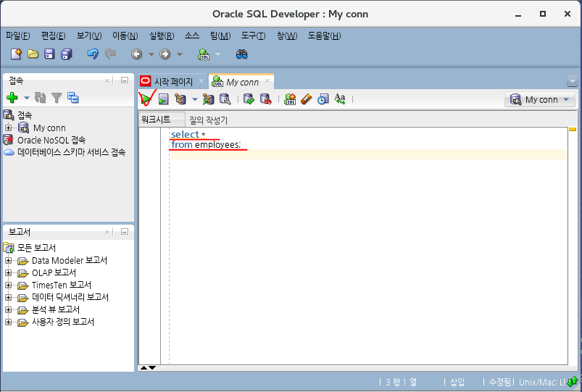Expand the 사용자 정의 보고서 folder
Screen dimensions: 582x392
pyautogui.click(x=8, y=322)
